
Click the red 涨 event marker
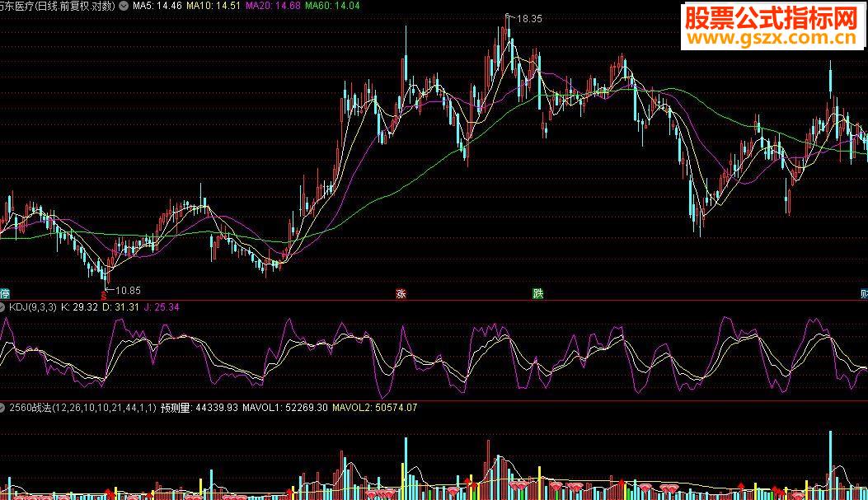tap(401, 294)
